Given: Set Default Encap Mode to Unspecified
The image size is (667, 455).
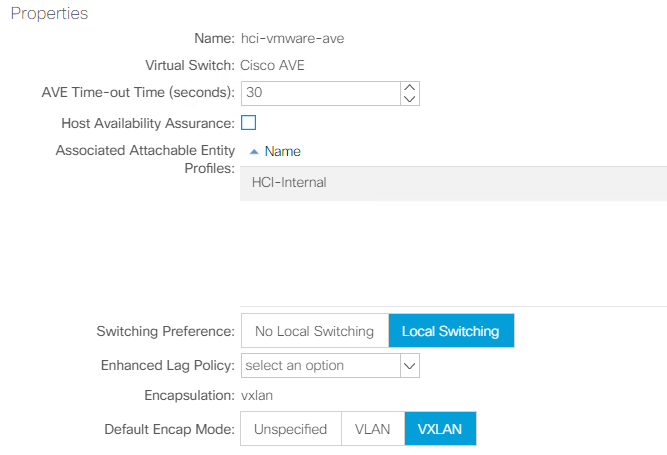Looking at the screenshot, I should (290, 429).
